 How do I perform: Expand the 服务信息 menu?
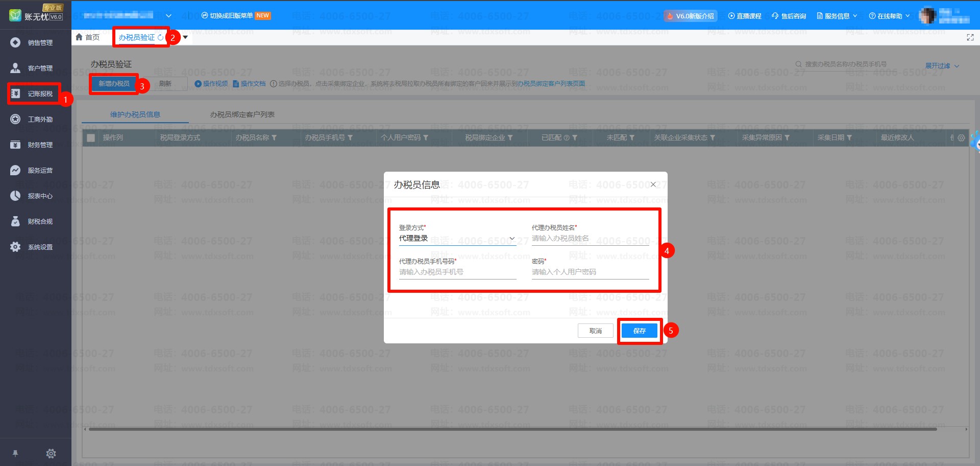pyautogui.click(x=837, y=16)
